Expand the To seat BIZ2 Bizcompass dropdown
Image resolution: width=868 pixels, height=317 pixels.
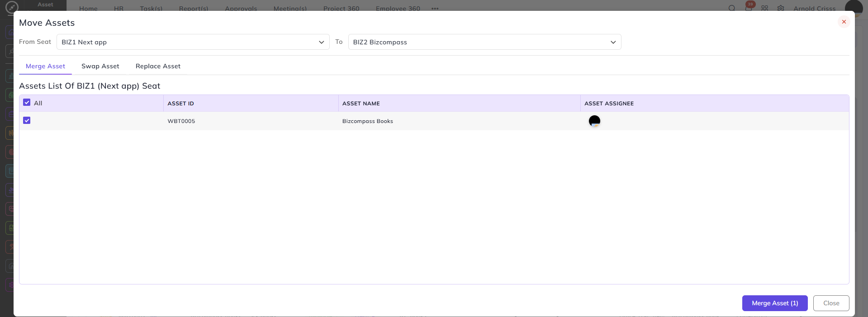click(484, 42)
